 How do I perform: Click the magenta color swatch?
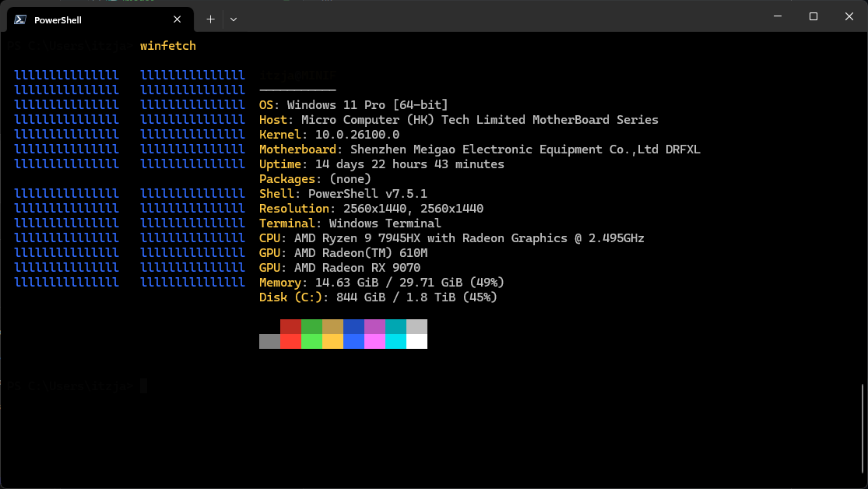tap(374, 341)
